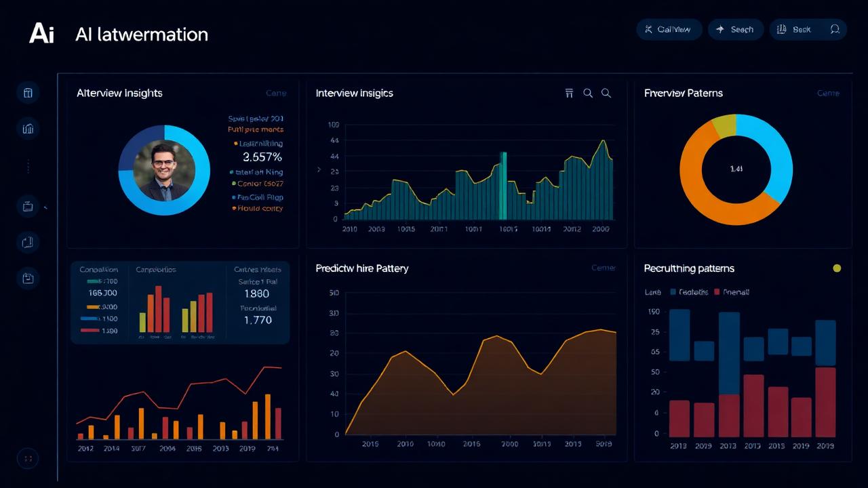Open the Cemer link on Predictive hire panel

604,268
